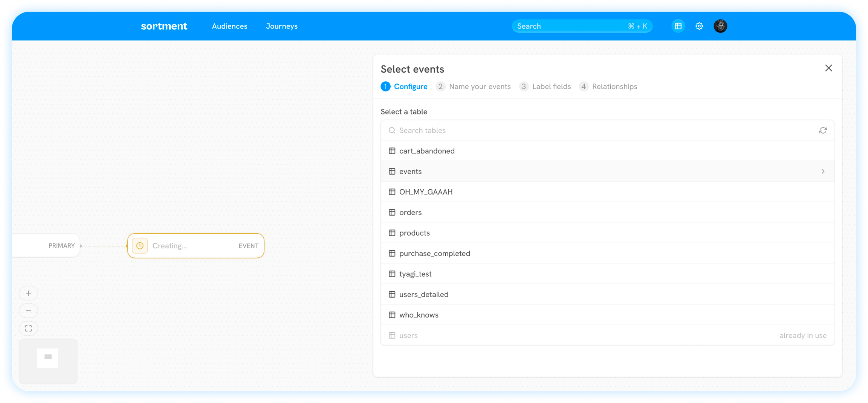Image resolution: width=868 pixels, height=403 pixels.
Task: Go to the Audiences menu
Action: coord(229,26)
